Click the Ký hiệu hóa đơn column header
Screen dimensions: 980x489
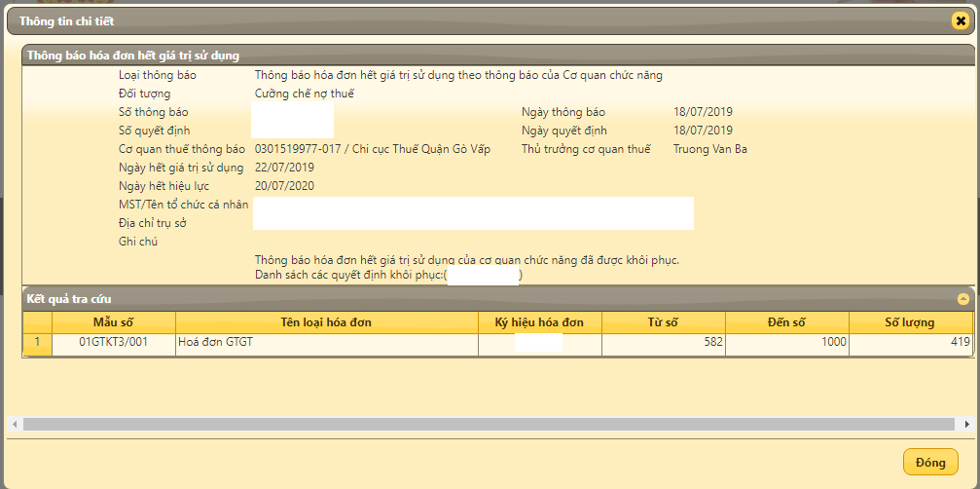[540, 322]
